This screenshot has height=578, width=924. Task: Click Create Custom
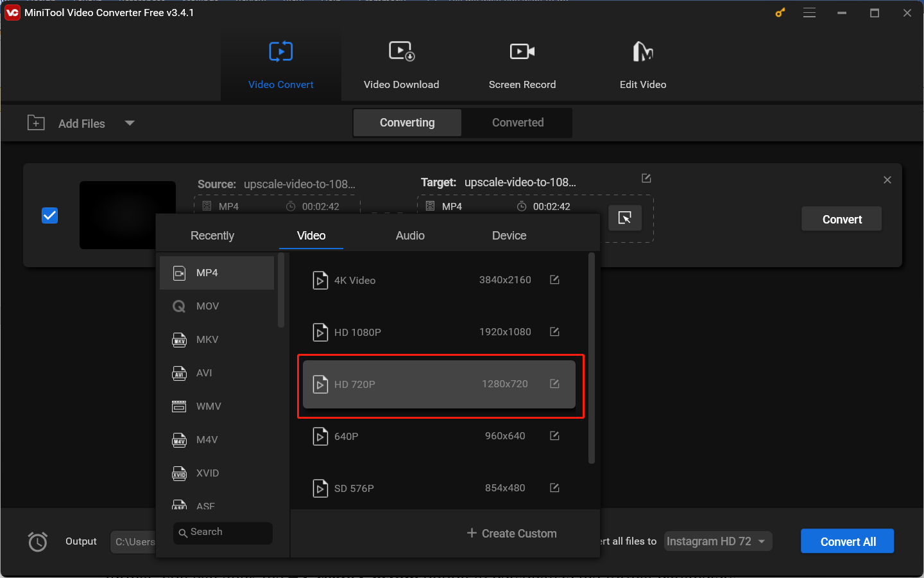511,534
